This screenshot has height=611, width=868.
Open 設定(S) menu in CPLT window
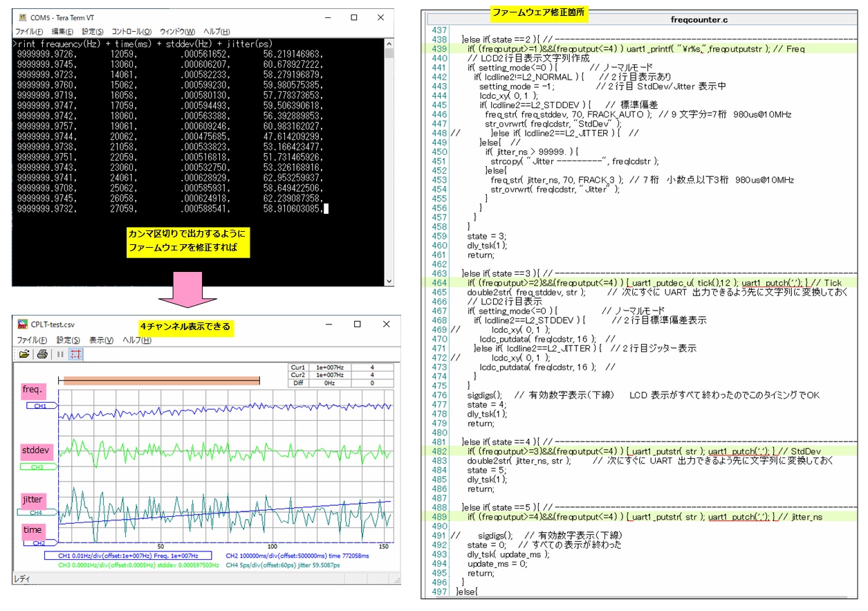click(68, 340)
